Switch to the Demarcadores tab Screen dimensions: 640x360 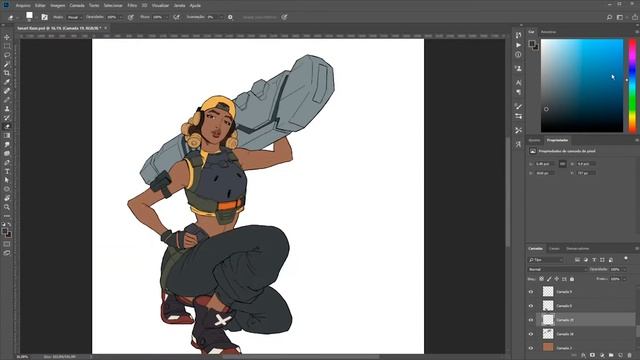point(577,249)
